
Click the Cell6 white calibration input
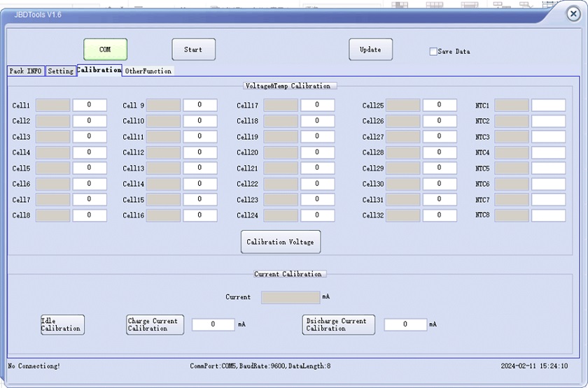pos(90,183)
